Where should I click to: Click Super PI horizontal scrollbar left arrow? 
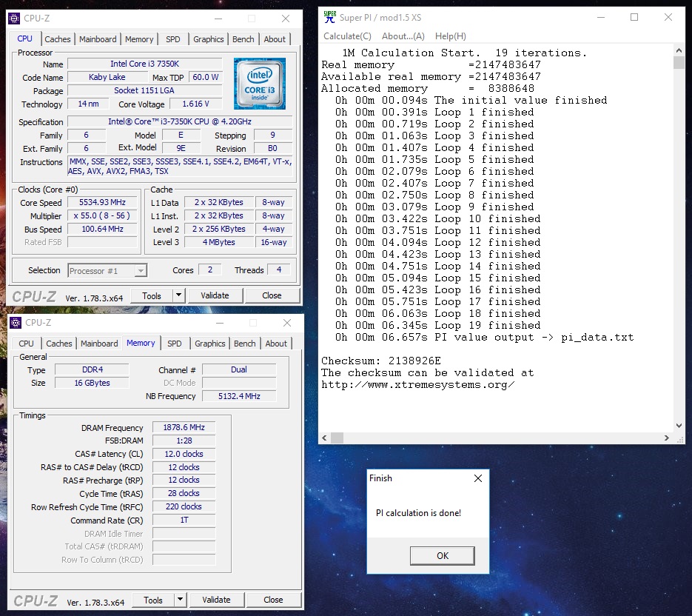325,438
